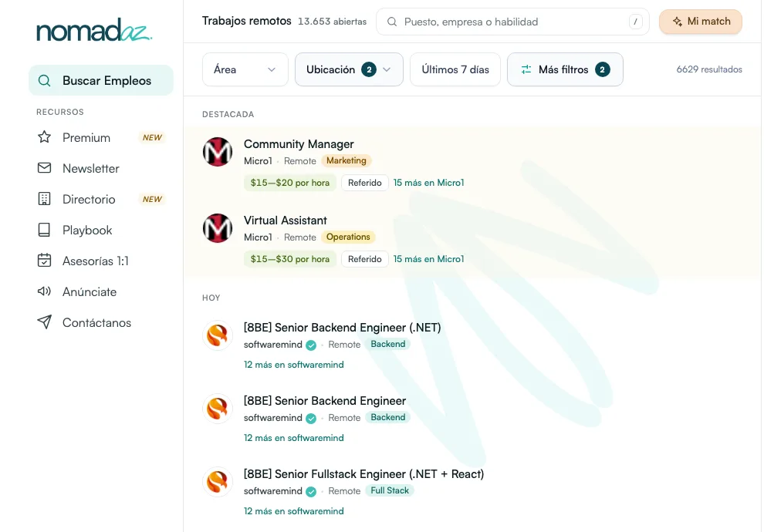Click the Newsletter envelope icon
Viewport: 764px width, 532px height.
pos(44,168)
